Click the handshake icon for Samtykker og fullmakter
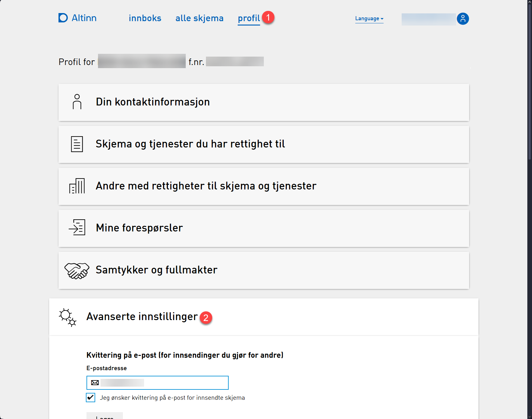The image size is (532, 419). [x=77, y=270]
